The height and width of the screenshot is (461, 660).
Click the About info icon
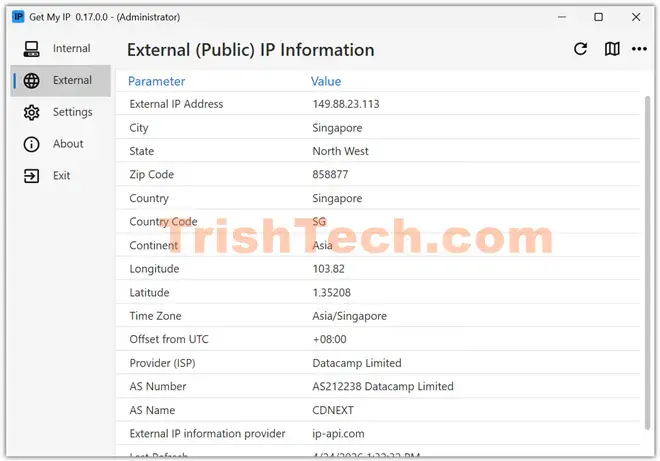[32, 144]
